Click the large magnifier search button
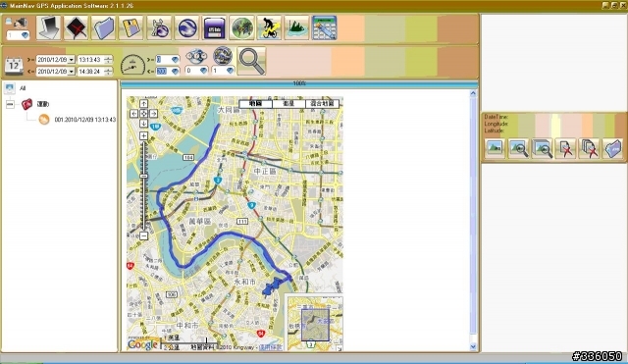The image size is (628, 364). tap(251, 61)
